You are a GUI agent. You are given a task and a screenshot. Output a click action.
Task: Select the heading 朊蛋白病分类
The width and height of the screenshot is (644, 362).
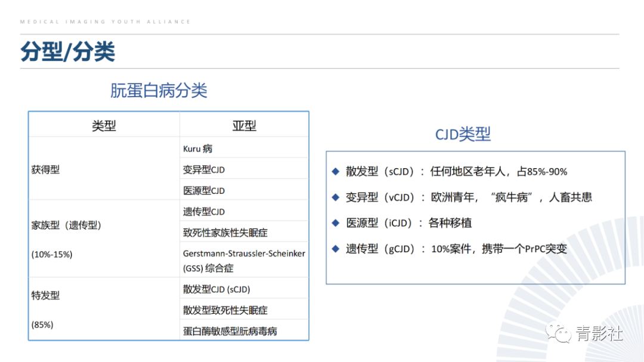coord(159,91)
